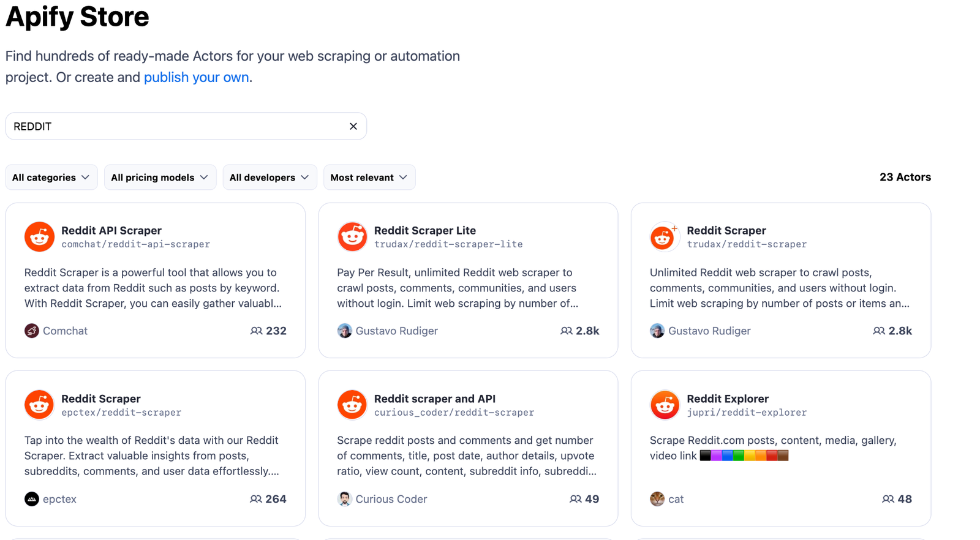Viewport: 980px width, 540px height.
Task: Follow the publish your own link
Action: coord(196,77)
